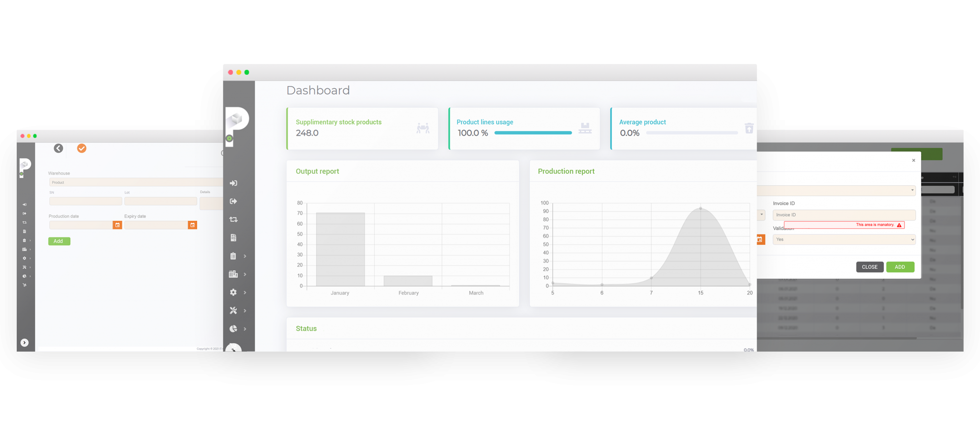Click the January bar in Output report

click(x=340, y=249)
